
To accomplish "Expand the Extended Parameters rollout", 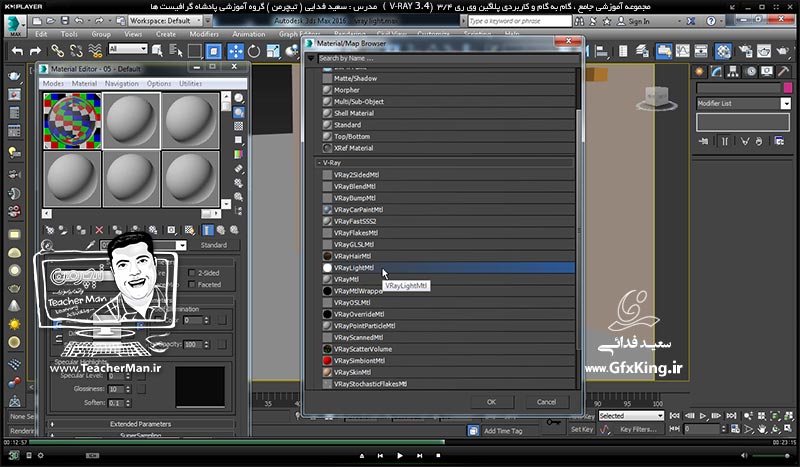I will (141, 424).
